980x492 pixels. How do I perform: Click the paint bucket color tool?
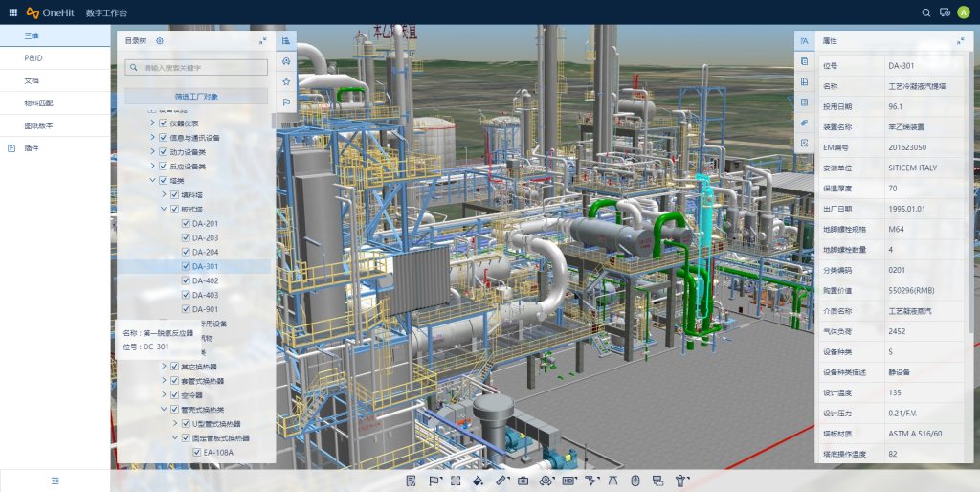point(478,481)
